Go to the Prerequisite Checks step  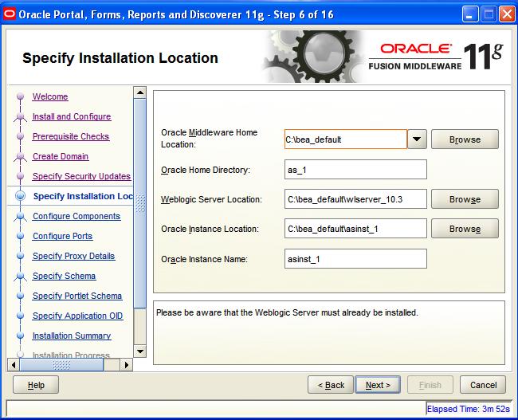pyautogui.click(x=71, y=137)
